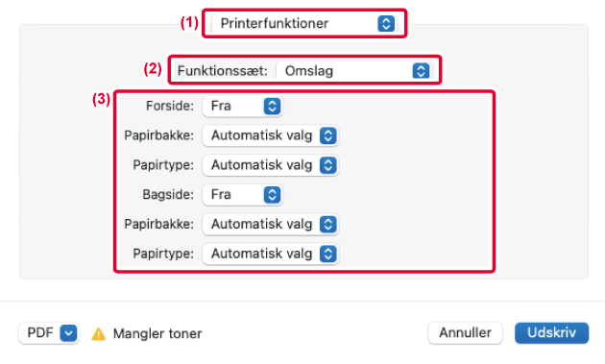Expand the Funktionssæt Omslag dropdown

(355, 71)
